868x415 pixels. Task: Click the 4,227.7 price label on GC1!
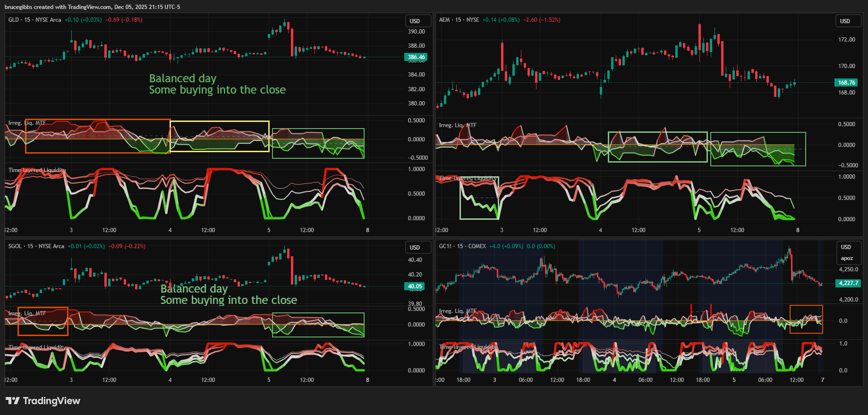(x=848, y=283)
